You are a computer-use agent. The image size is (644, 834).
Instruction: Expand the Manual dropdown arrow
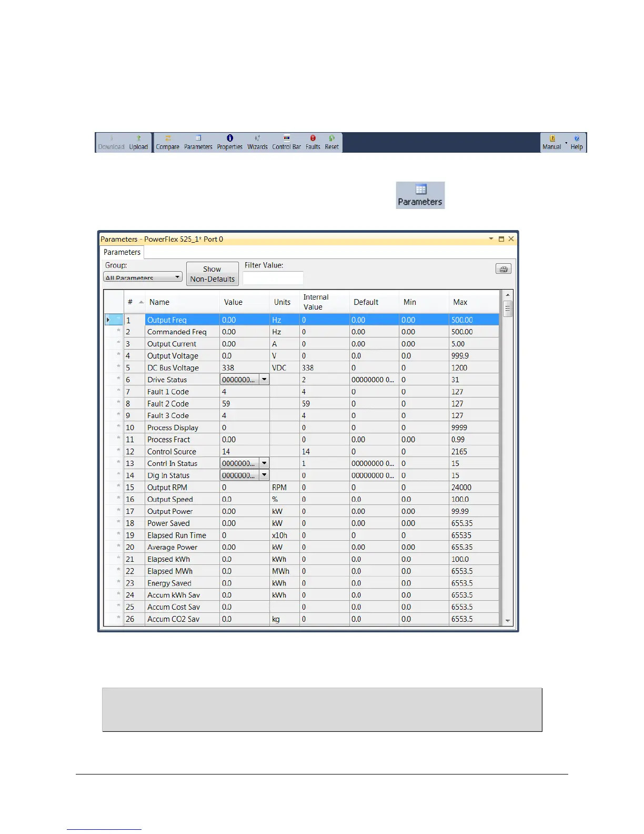(x=566, y=143)
